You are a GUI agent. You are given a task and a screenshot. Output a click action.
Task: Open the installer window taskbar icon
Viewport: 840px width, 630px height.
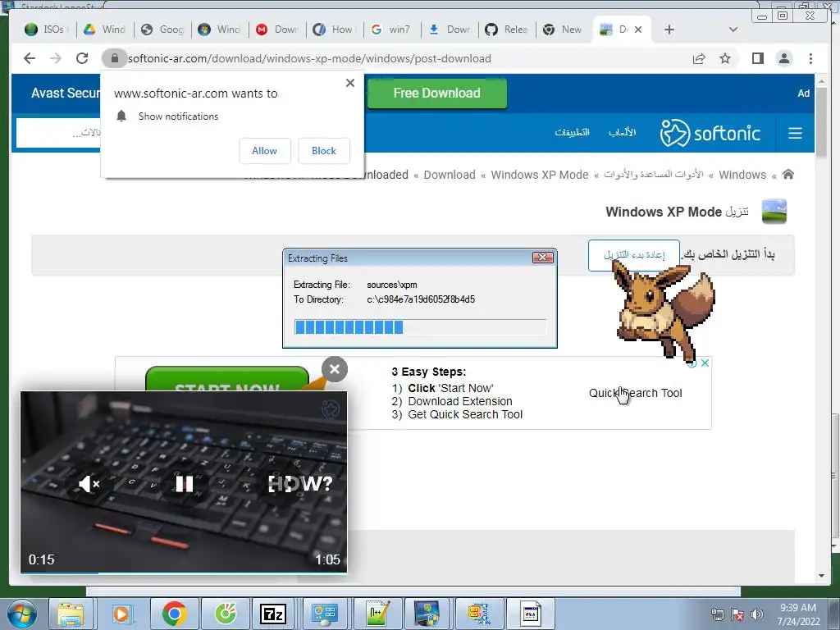tap(531, 614)
